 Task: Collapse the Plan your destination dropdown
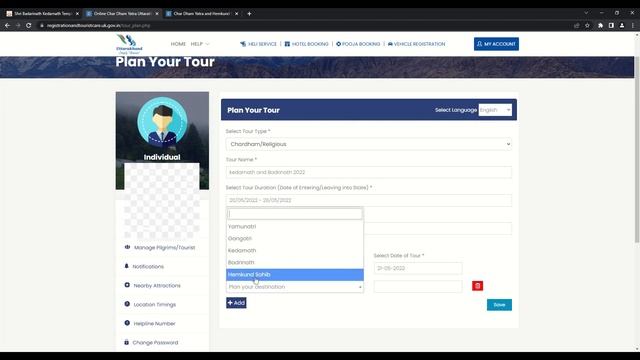click(x=295, y=287)
